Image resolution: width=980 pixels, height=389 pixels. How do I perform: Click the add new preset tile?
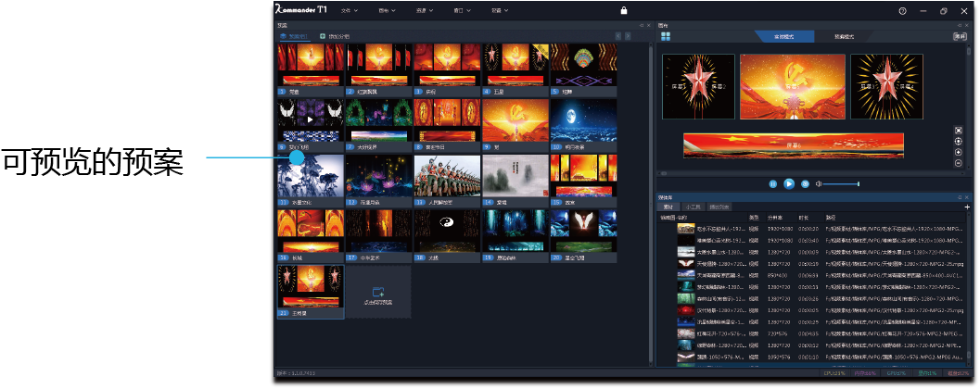click(378, 293)
